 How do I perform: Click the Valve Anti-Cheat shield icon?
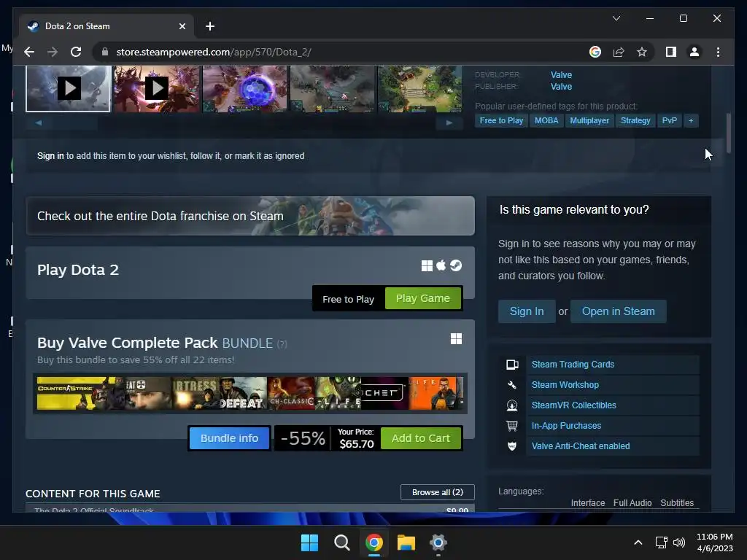[512, 446]
